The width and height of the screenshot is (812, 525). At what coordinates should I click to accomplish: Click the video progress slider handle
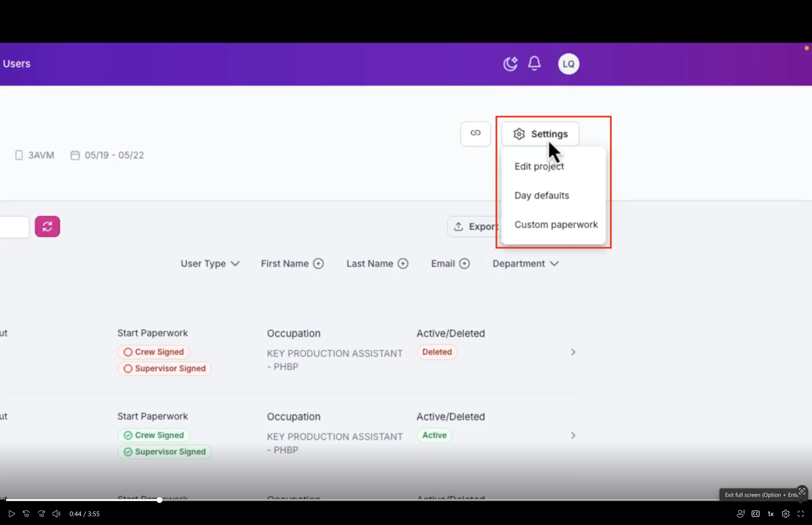pos(160,500)
